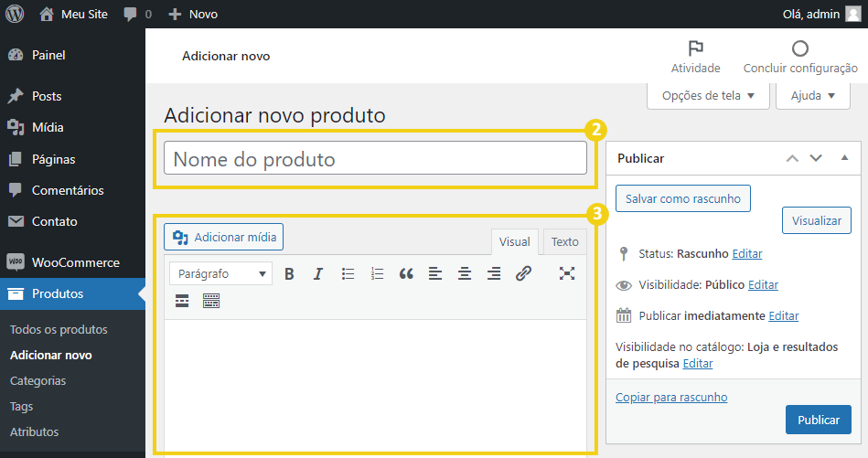Open the Parágrafo format dropdown

click(220, 274)
